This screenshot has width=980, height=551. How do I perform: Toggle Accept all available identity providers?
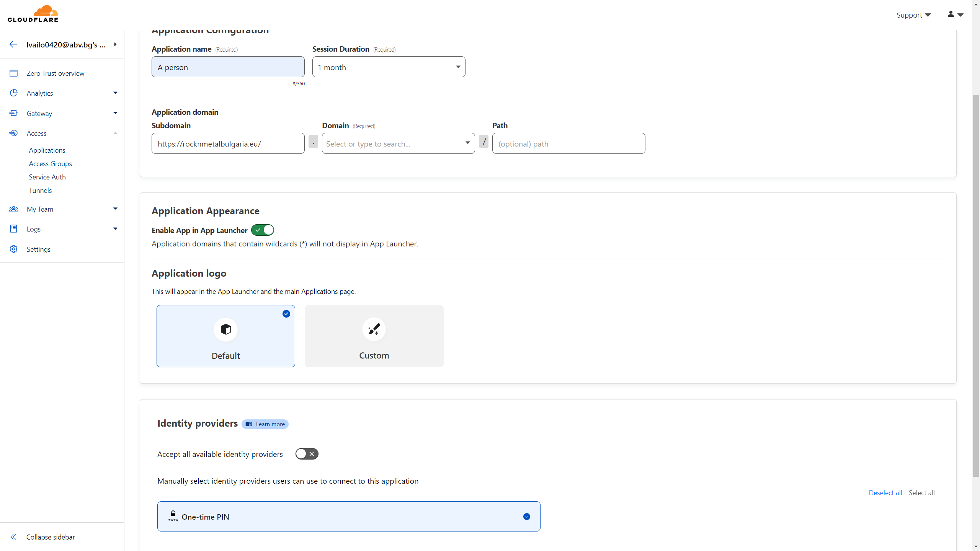pyautogui.click(x=307, y=454)
